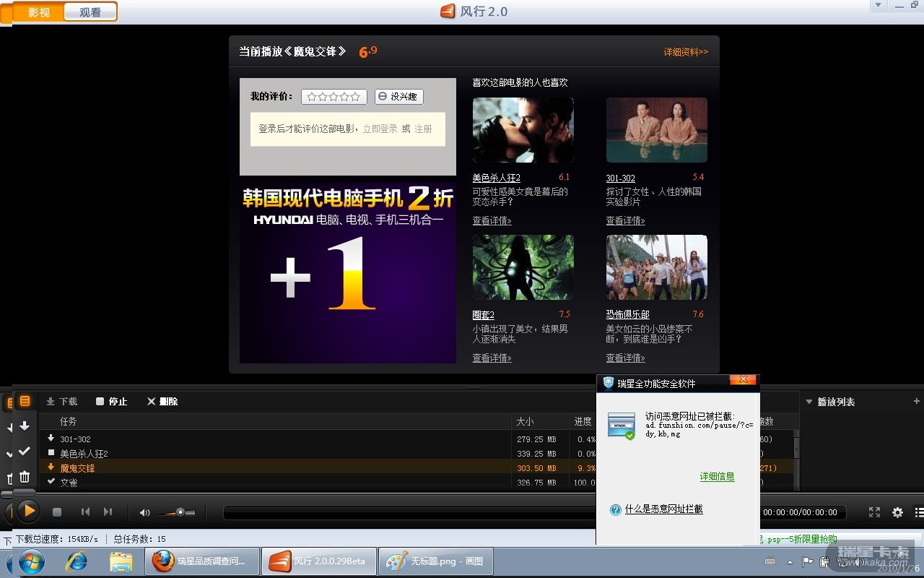924x578 pixels.
Task: Open player settings gear icon
Action: coord(897,512)
